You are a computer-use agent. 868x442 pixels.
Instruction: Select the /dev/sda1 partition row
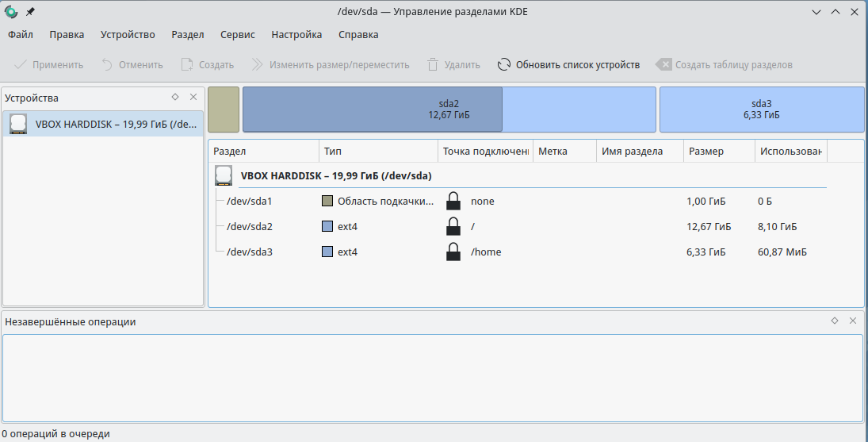click(x=250, y=202)
